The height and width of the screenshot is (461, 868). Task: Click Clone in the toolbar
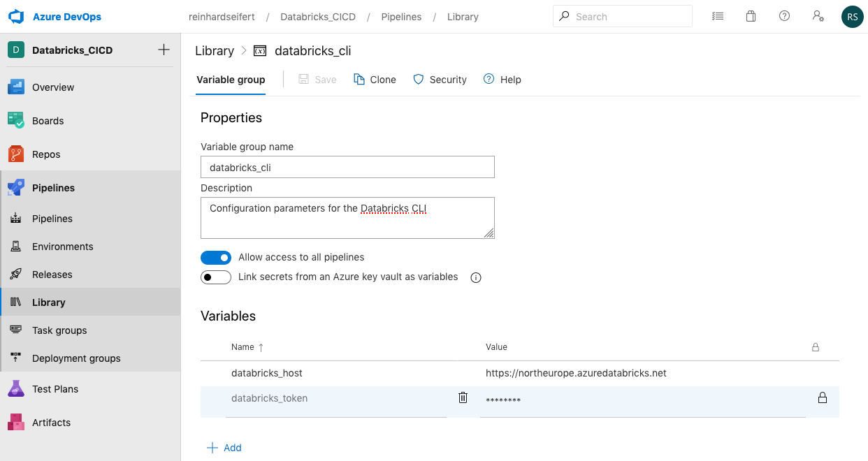[375, 80]
